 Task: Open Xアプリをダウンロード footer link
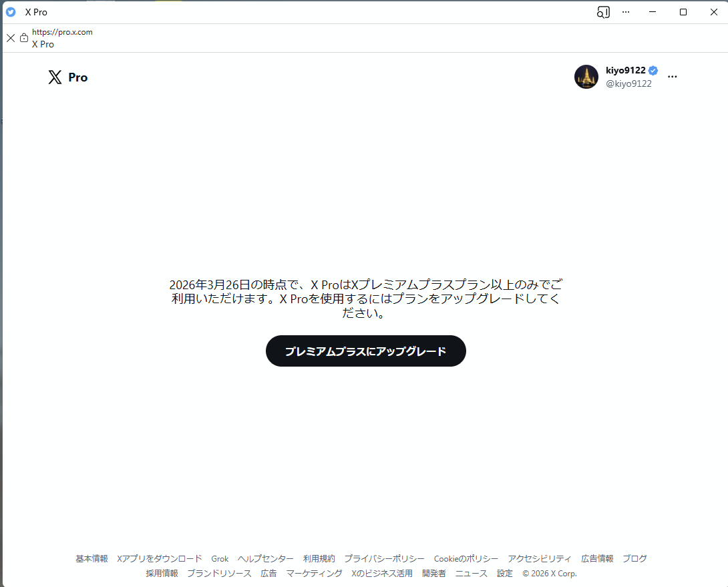point(160,559)
